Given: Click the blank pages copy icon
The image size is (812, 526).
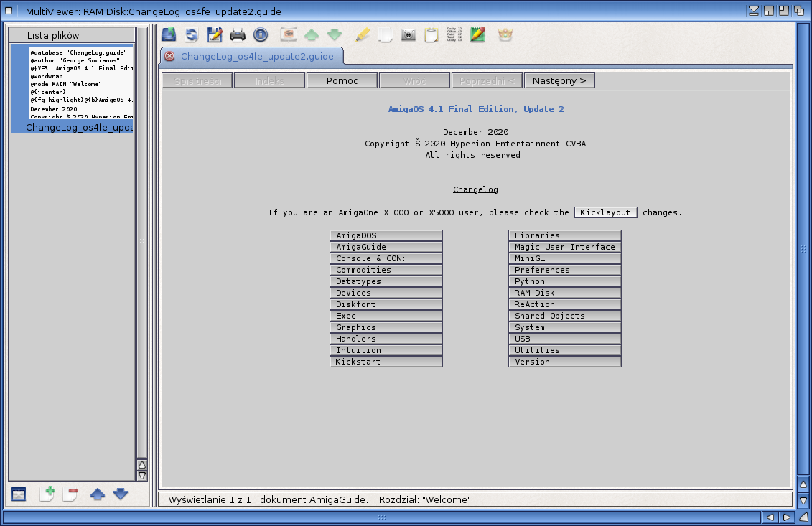Looking at the screenshot, I should point(386,34).
